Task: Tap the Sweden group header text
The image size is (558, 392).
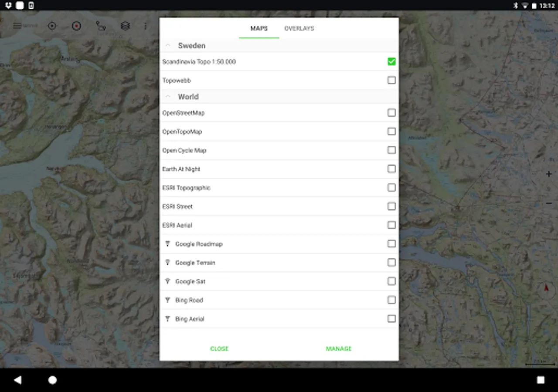Action: click(192, 46)
